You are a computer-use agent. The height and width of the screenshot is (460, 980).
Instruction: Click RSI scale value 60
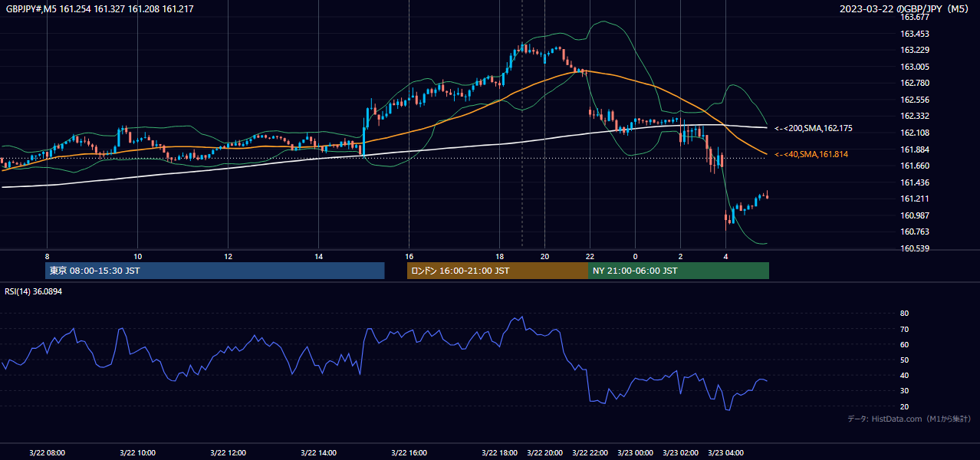[904, 344]
